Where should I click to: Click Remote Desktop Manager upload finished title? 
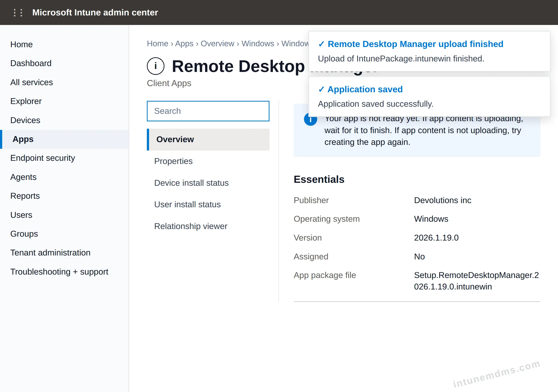[x=415, y=44]
